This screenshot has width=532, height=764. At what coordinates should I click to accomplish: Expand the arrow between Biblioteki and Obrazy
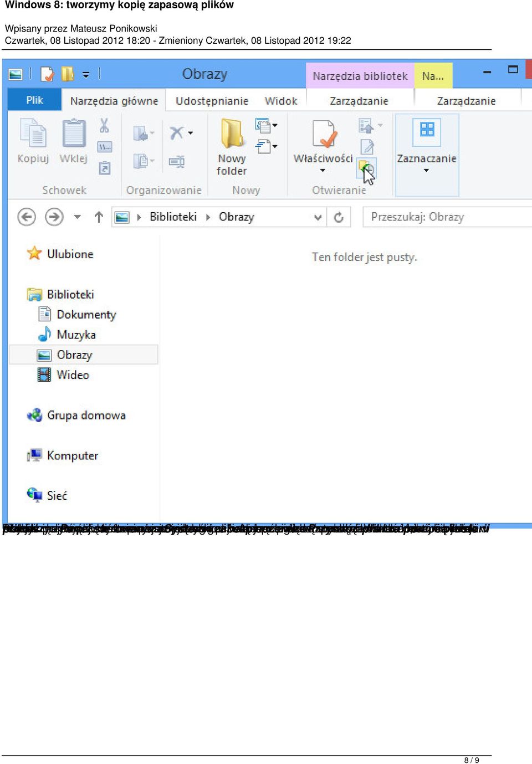click(208, 217)
